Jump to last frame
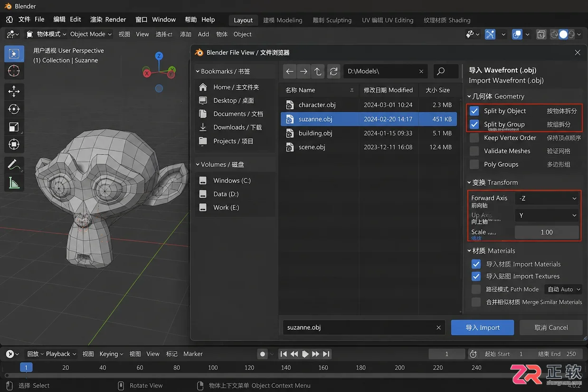The width and height of the screenshot is (588, 392). [326, 354]
